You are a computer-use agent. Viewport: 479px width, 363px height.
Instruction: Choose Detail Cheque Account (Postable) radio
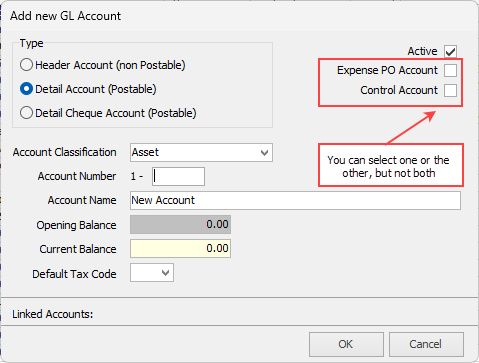point(26,113)
